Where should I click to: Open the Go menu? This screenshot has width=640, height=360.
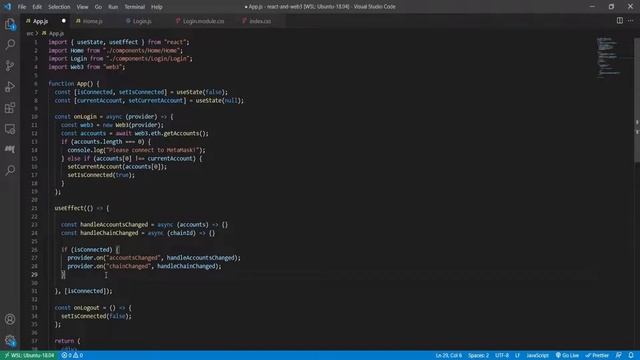coord(98,7)
